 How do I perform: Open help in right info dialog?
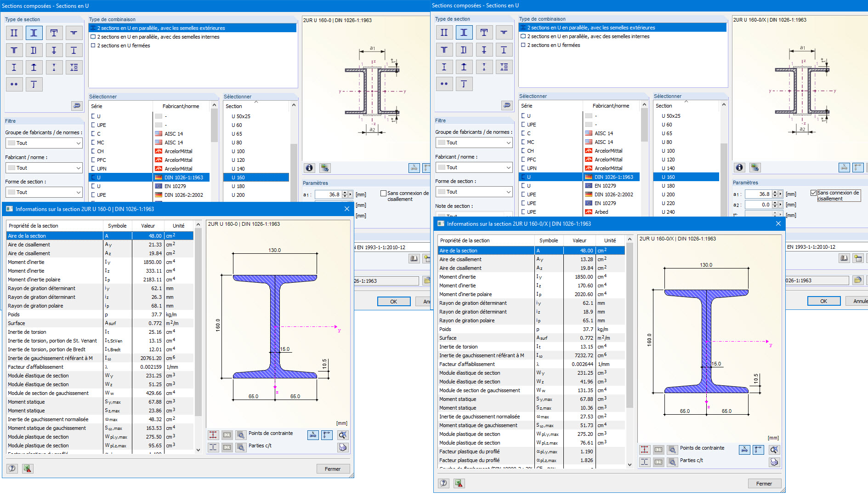(443, 483)
